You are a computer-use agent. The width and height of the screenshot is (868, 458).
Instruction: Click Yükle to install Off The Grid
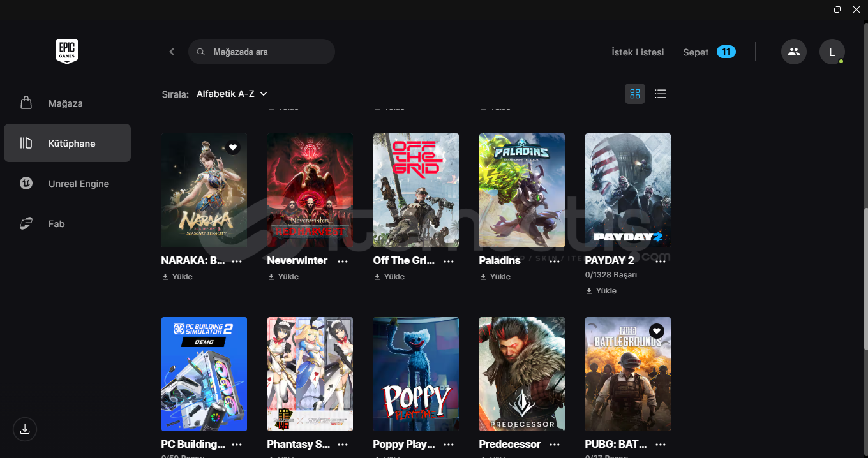[x=389, y=277]
